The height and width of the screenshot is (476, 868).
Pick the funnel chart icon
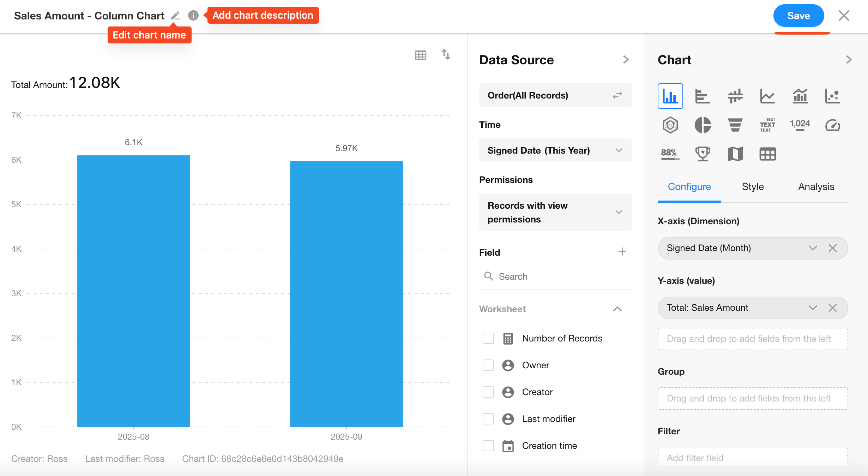pos(735,125)
